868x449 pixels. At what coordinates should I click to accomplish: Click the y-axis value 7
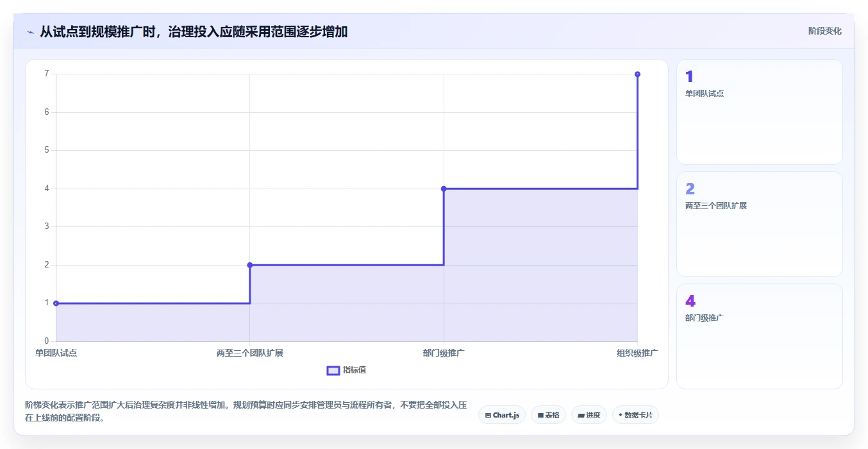pyautogui.click(x=47, y=74)
